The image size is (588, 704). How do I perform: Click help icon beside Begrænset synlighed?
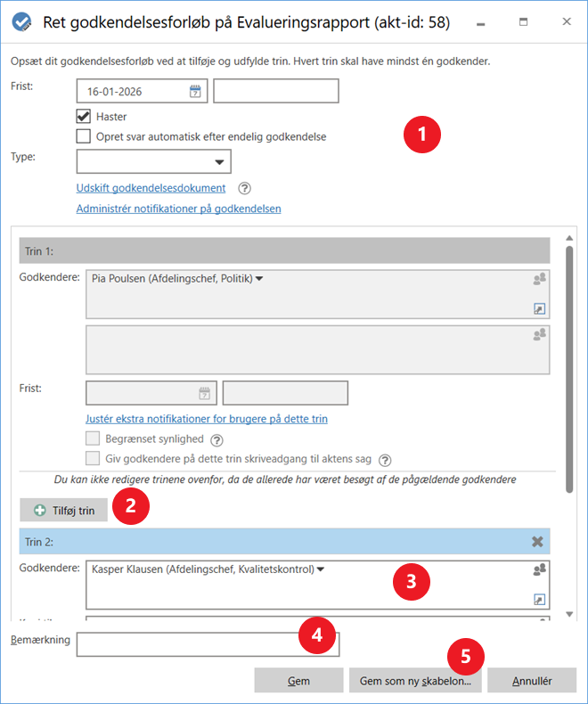click(216, 439)
